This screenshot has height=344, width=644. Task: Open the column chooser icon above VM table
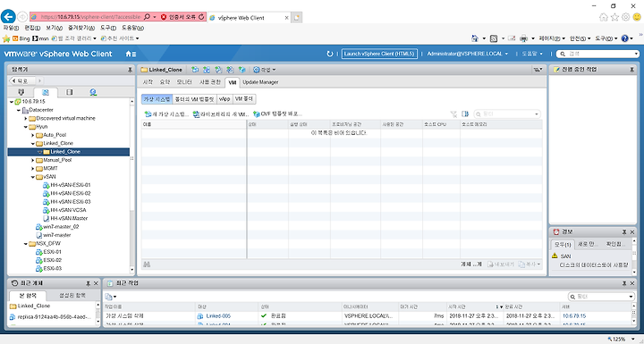[x=465, y=113]
